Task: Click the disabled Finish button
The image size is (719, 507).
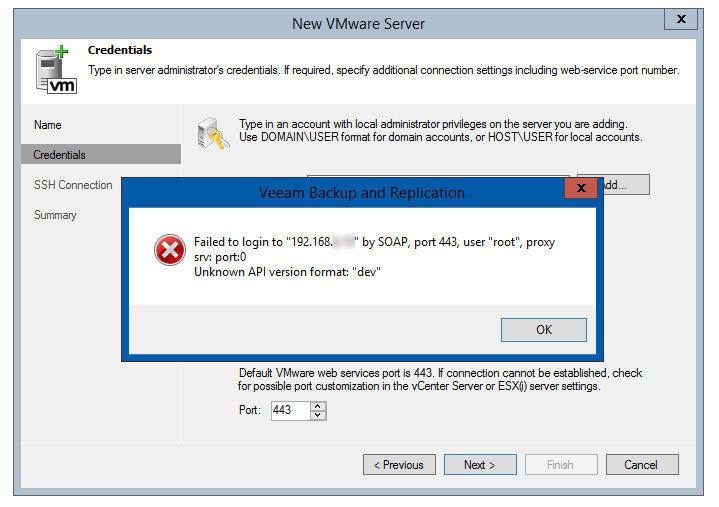Action: (x=561, y=465)
